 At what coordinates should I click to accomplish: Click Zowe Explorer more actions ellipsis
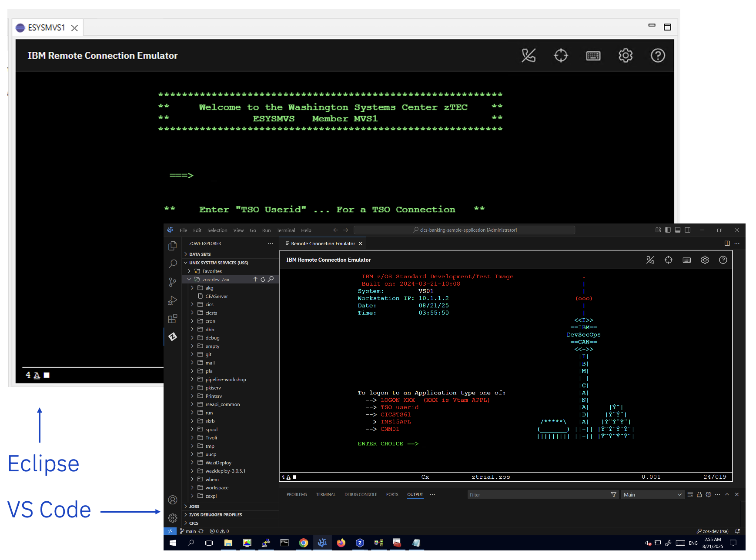coord(271,243)
